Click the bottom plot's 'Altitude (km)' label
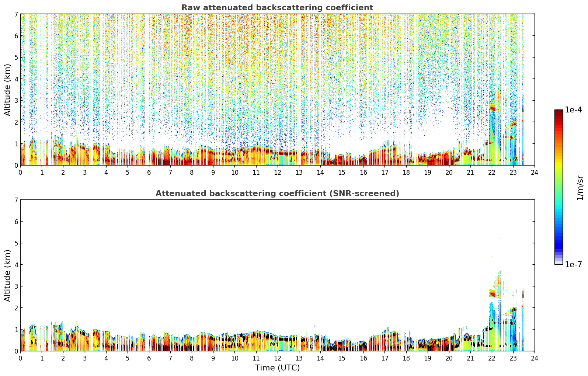The height and width of the screenshot is (376, 588). pos(8,275)
